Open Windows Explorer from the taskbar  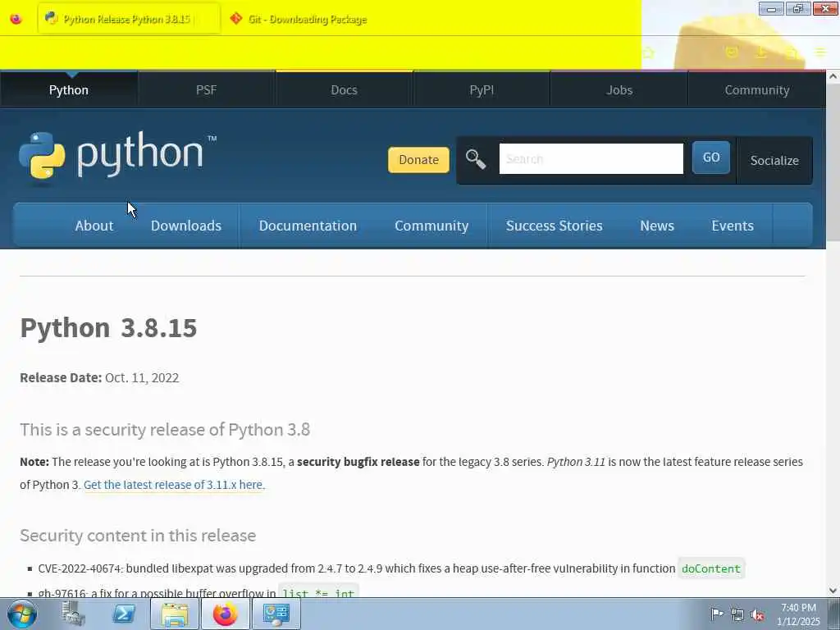(x=175, y=614)
